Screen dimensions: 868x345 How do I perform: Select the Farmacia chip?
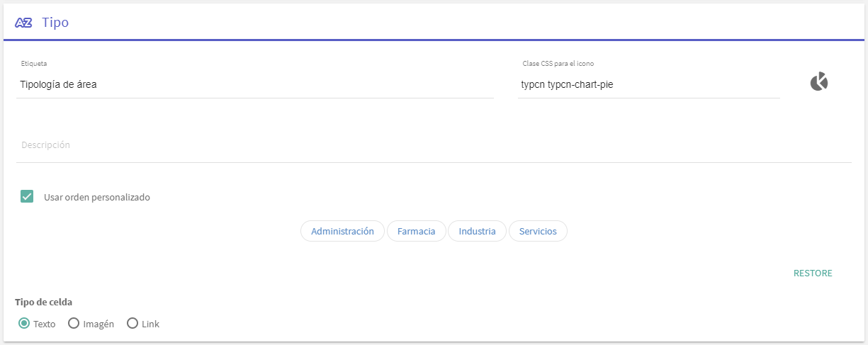click(416, 232)
